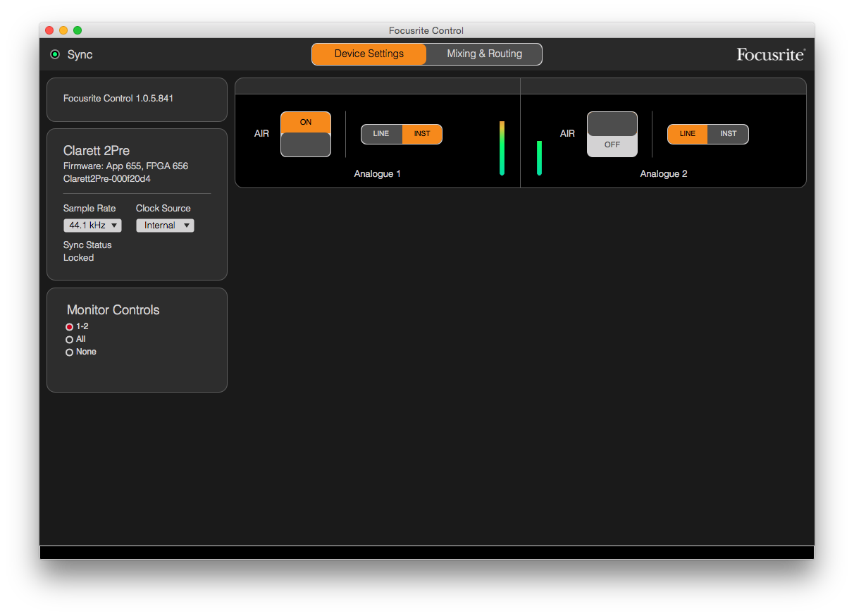Toggle the AIR switch for Analogue 1
Viewport: 854px width, 616px height.
click(306, 134)
